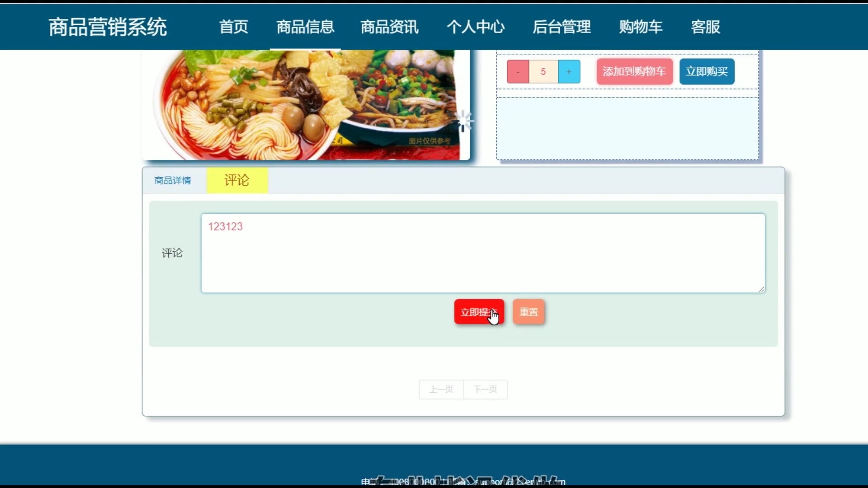Click the minus quantity button

tap(518, 72)
